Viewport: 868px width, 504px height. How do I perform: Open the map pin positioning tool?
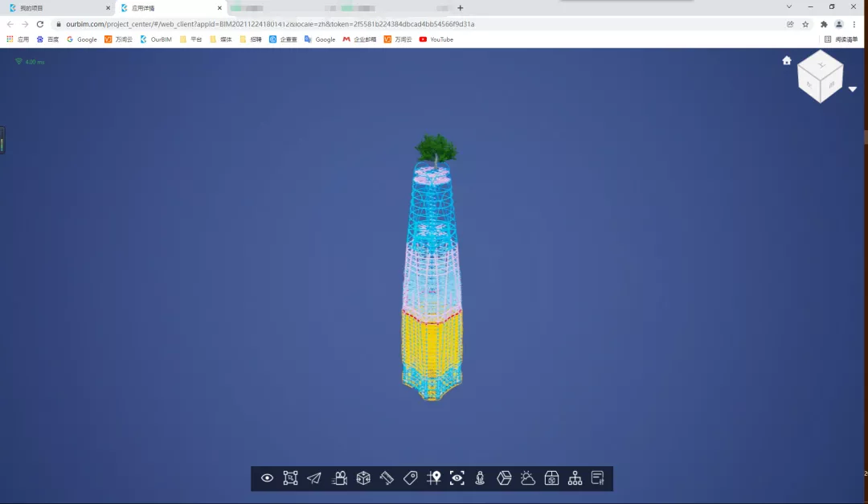(434, 478)
